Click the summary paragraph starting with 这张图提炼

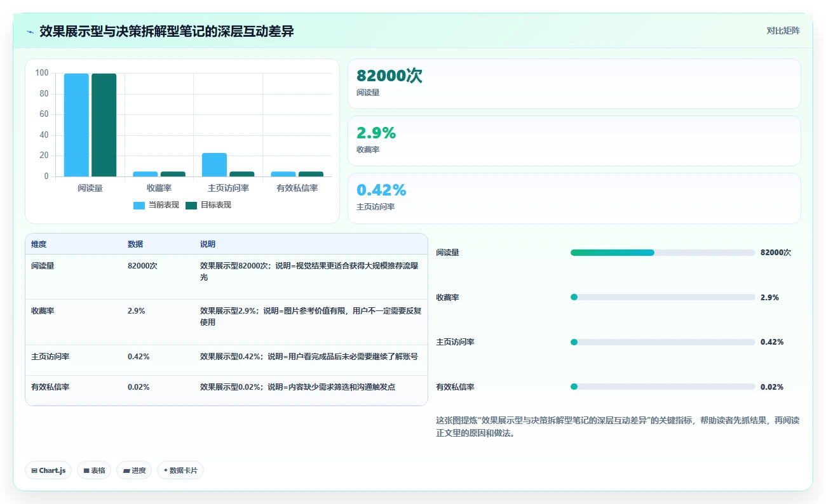click(x=618, y=427)
